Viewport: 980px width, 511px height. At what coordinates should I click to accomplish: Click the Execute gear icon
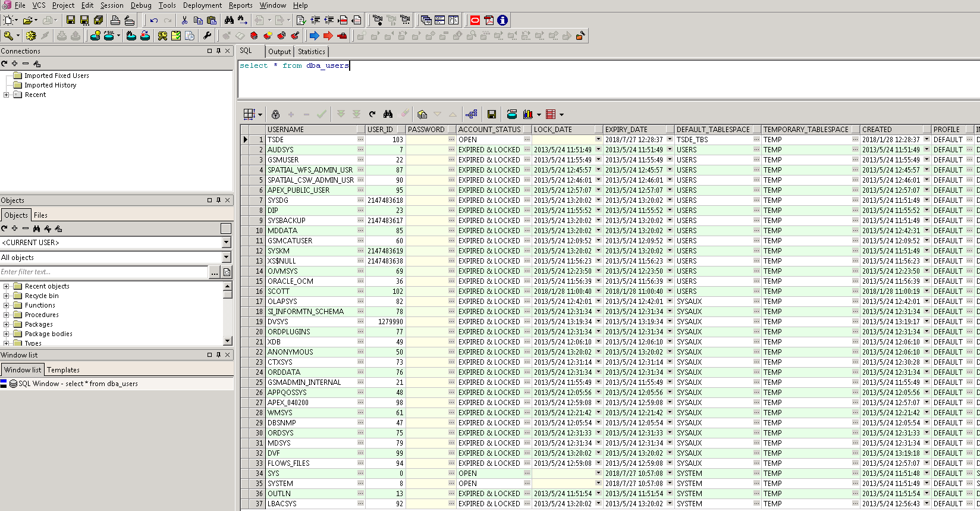point(31,36)
